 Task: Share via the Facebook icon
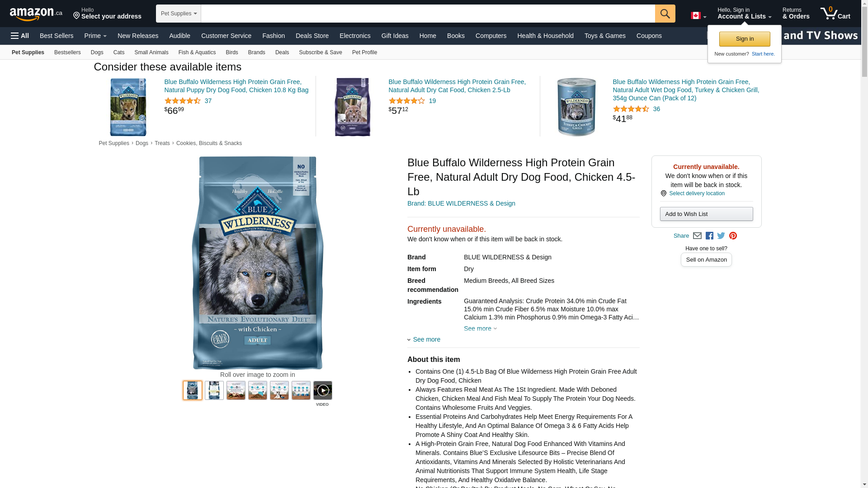pos(709,236)
